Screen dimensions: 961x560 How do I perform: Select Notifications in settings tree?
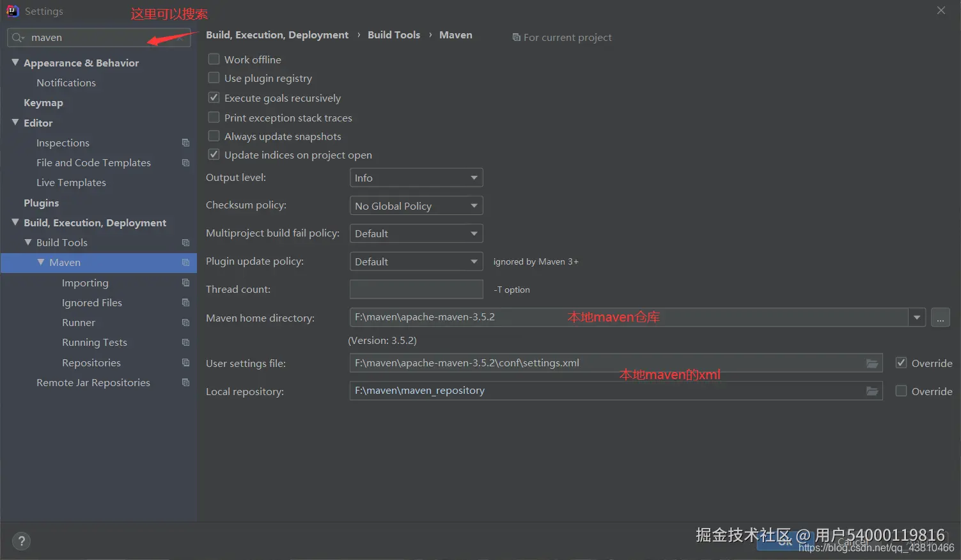click(66, 82)
